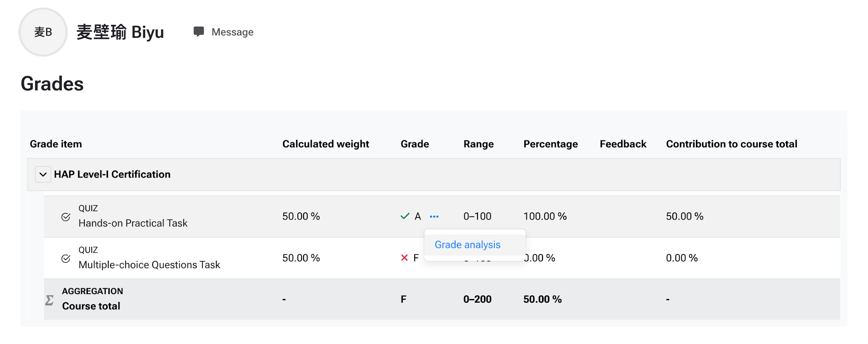Select Grade analysis from the popup menu

467,245
